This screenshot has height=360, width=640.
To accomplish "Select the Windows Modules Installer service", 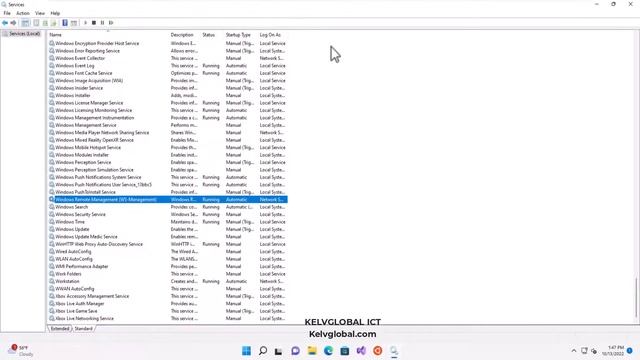I will pyautogui.click(x=168, y=155).
